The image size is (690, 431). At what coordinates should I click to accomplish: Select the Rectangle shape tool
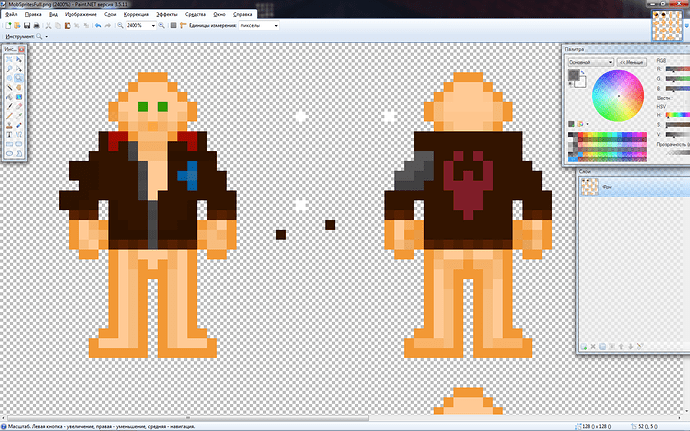9,144
